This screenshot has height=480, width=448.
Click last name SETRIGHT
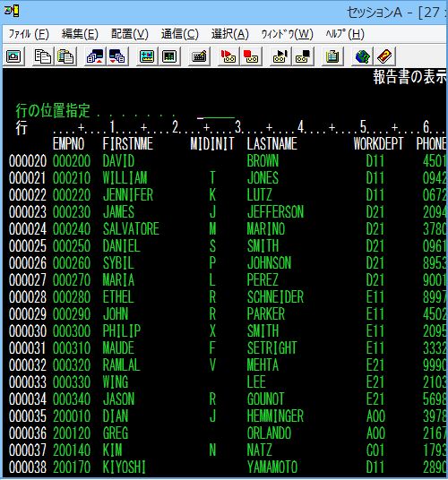point(271,347)
